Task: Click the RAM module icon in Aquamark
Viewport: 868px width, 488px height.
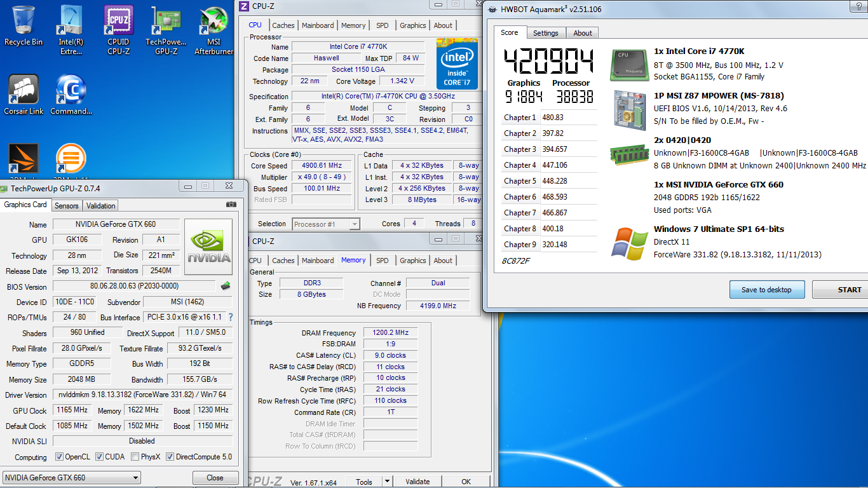Action: (630, 154)
